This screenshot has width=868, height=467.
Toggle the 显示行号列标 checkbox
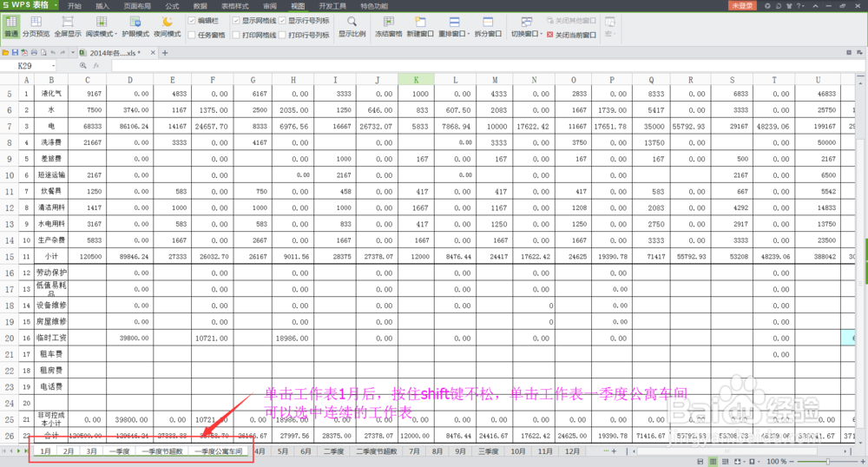point(282,21)
